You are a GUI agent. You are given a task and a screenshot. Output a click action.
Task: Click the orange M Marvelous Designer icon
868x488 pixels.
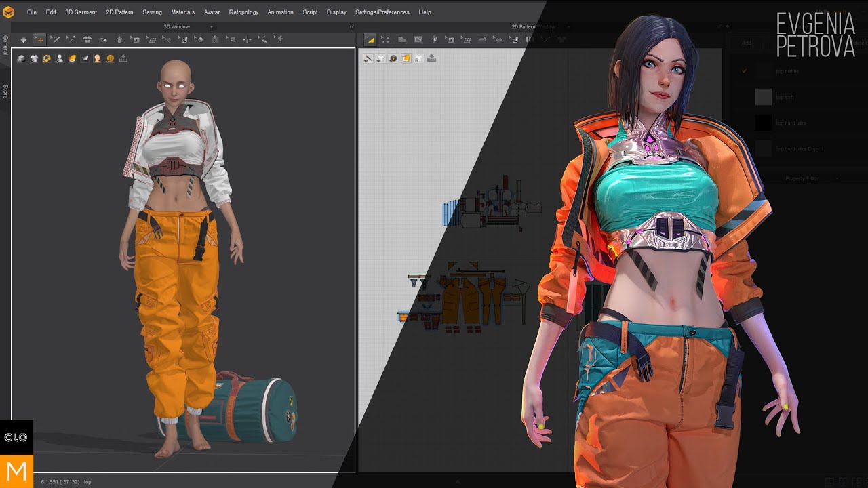tap(16, 471)
